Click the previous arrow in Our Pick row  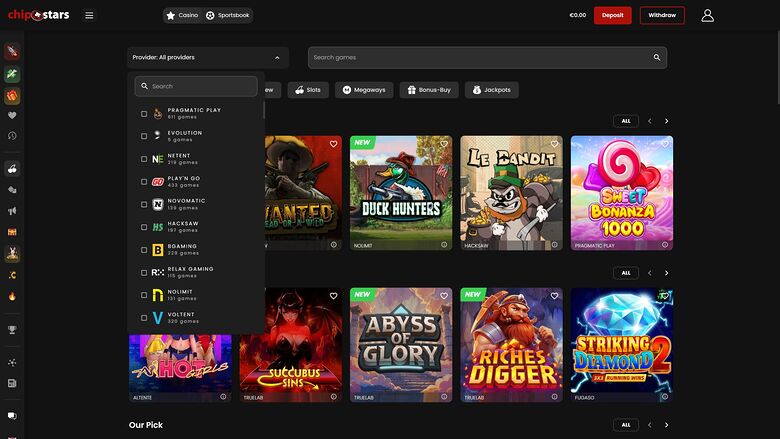pos(650,425)
